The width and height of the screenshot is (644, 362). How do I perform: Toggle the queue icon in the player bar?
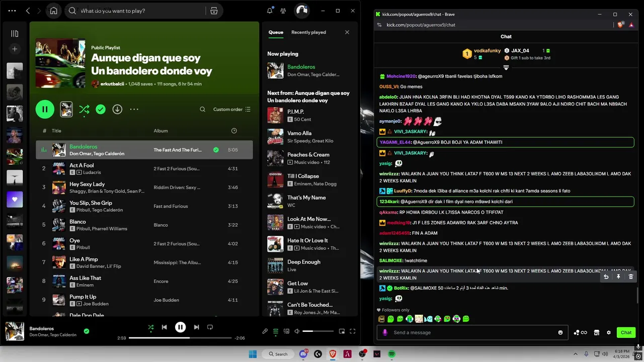pyautogui.click(x=276, y=331)
